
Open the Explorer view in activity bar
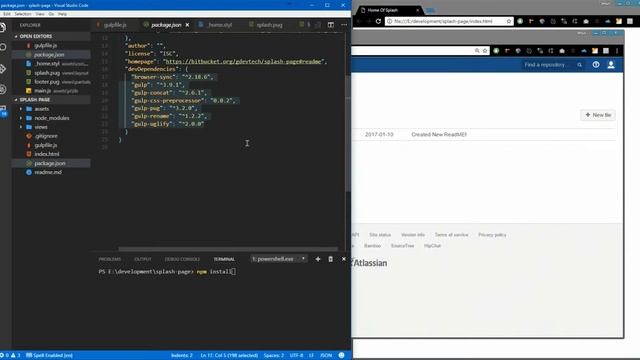tap(3, 27)
